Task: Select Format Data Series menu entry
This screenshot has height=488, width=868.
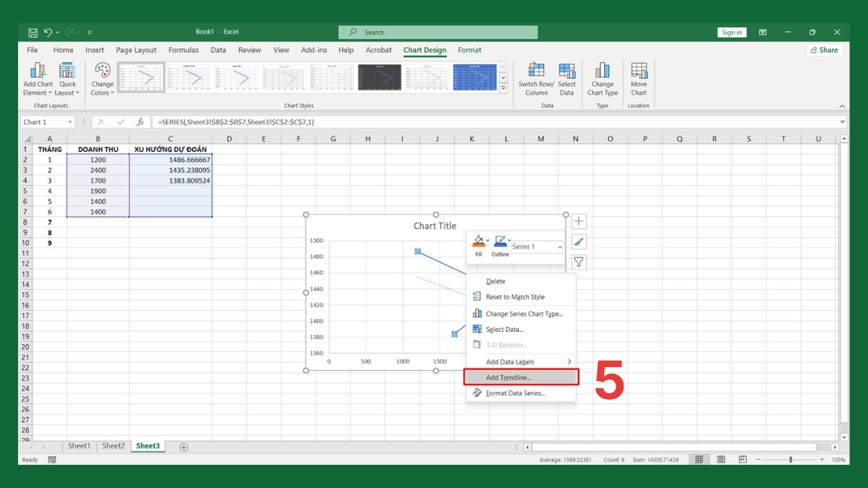Action: coord(515,393)
